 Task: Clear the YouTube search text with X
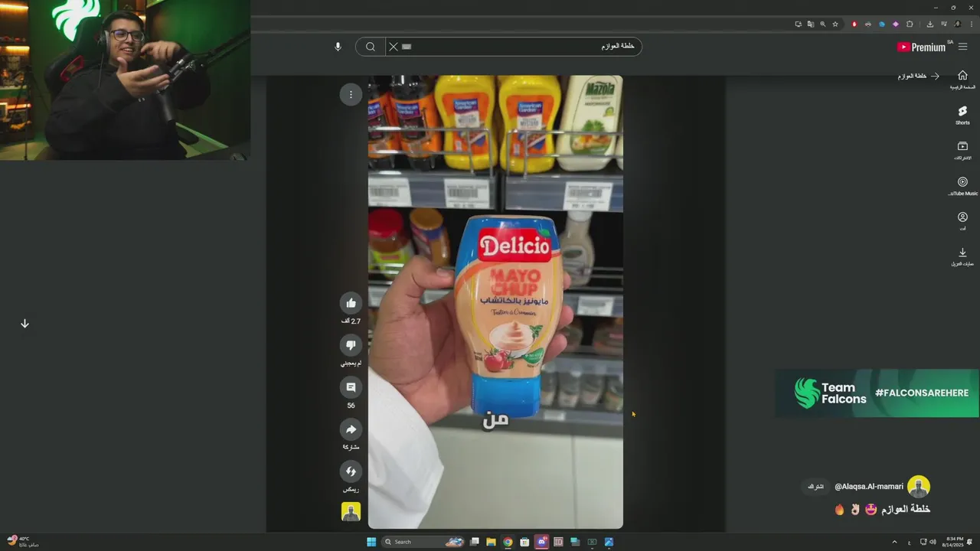coord(393,47)
